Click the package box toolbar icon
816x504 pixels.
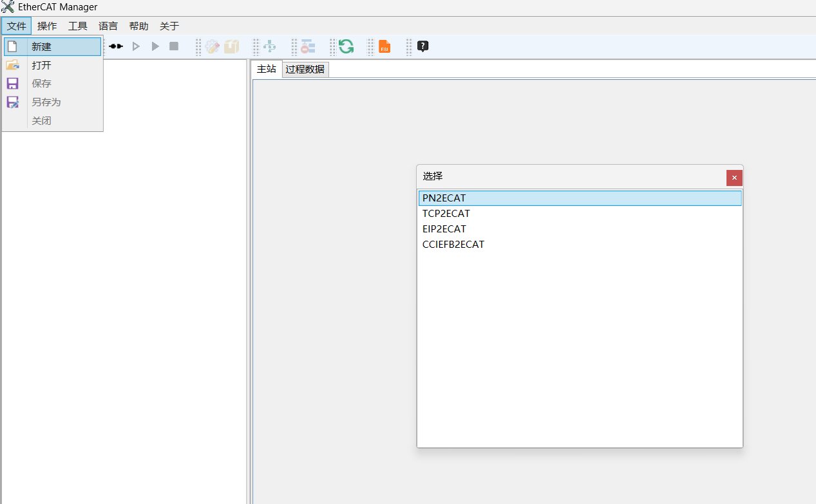231,46
